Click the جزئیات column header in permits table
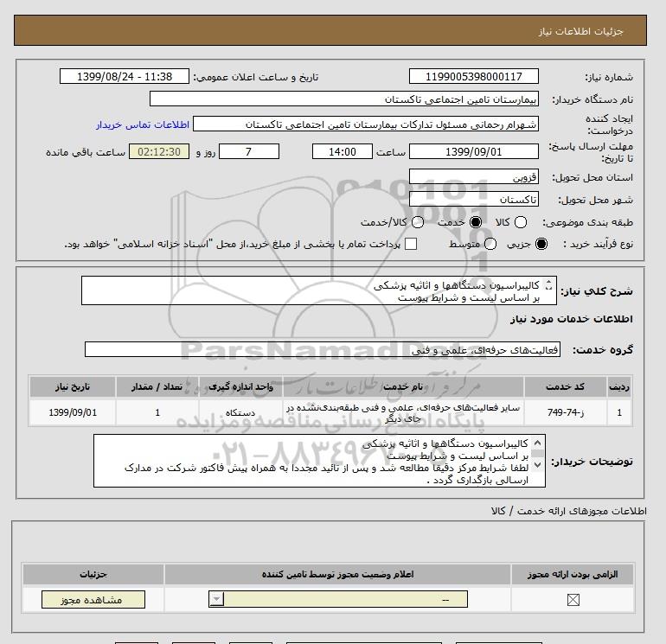666x644 pixels. coord(93,574)
